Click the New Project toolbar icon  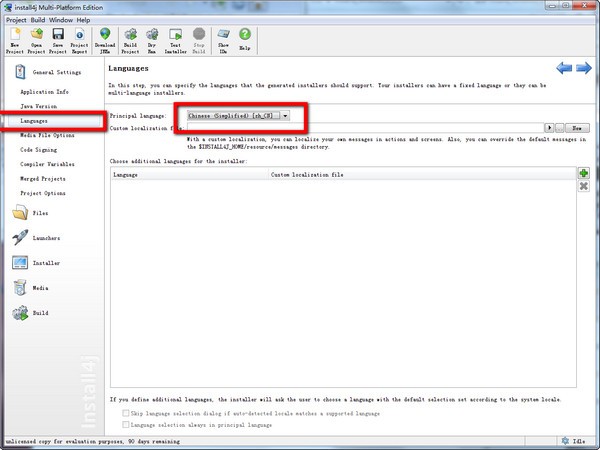(14, 38)
